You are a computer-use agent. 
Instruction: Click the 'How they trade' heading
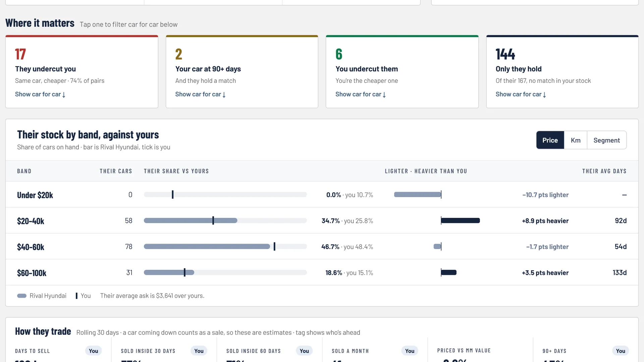43,331
